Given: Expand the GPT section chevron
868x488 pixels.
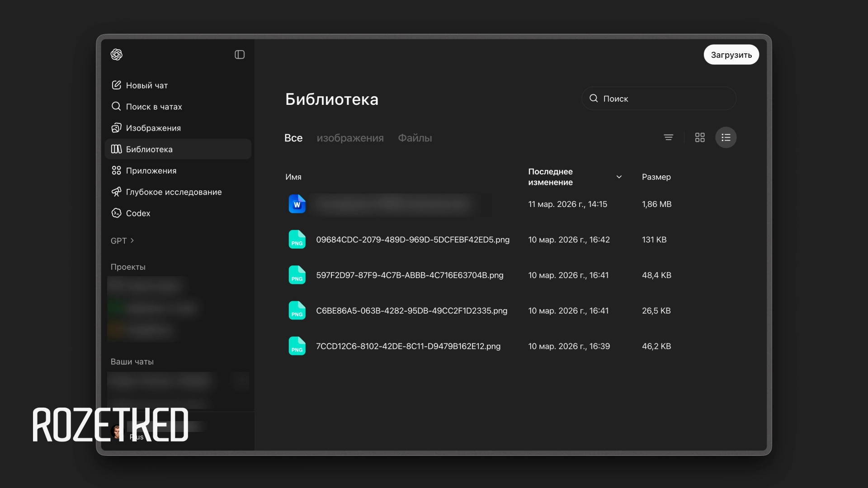Looking at the screenshot, I should 132,240.
